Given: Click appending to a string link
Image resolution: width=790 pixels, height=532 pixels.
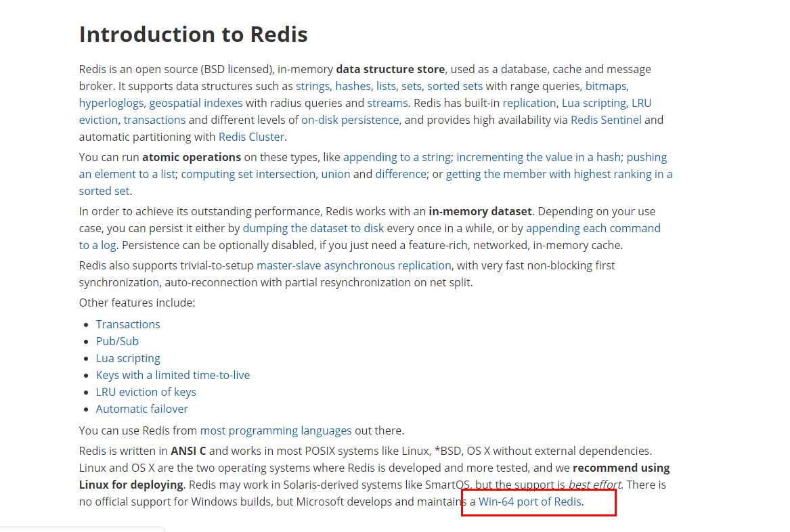Looking at the screenshot, I should 397,157.
